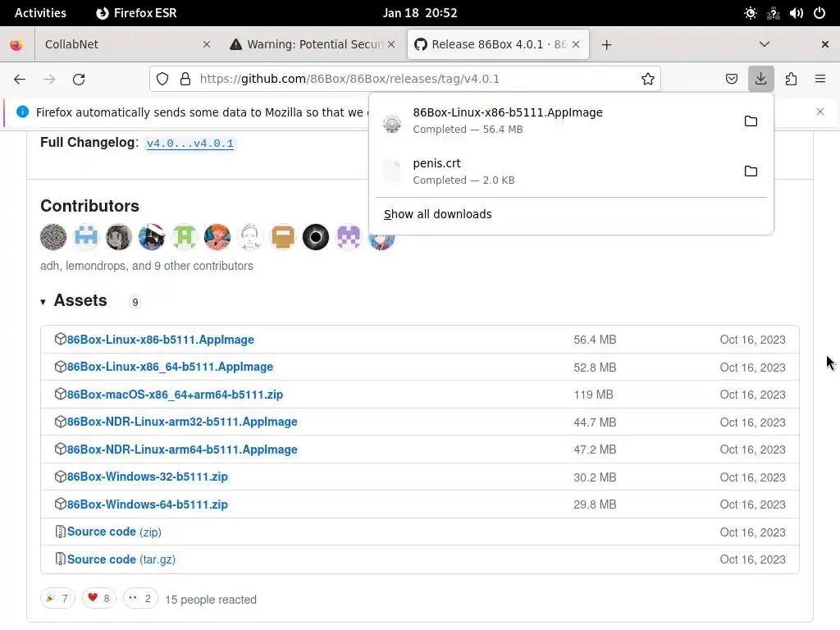Click the Santa hat contributor avatar
This screenshot has width=840, height=630.
pyautogui.click(x=152, y=237)
